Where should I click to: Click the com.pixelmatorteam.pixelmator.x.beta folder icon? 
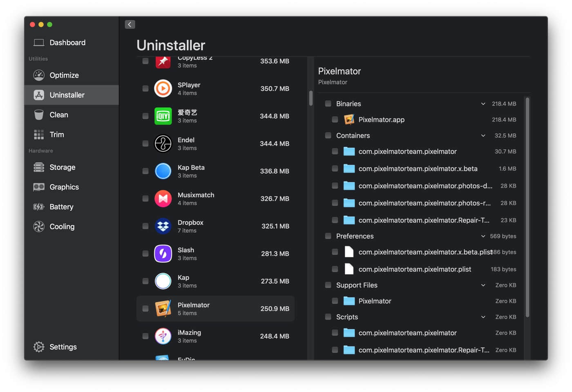349,169
